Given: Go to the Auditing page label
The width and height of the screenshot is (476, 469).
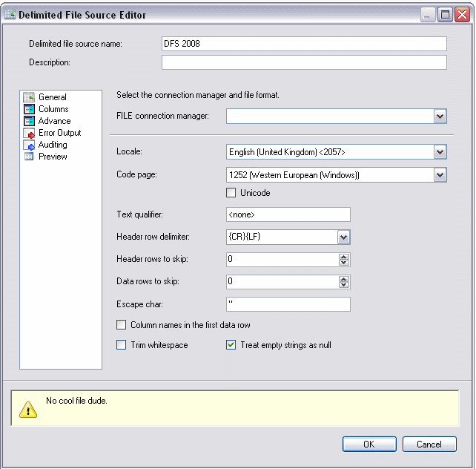Looking at the screenshot, I should (x=53, y=145).
